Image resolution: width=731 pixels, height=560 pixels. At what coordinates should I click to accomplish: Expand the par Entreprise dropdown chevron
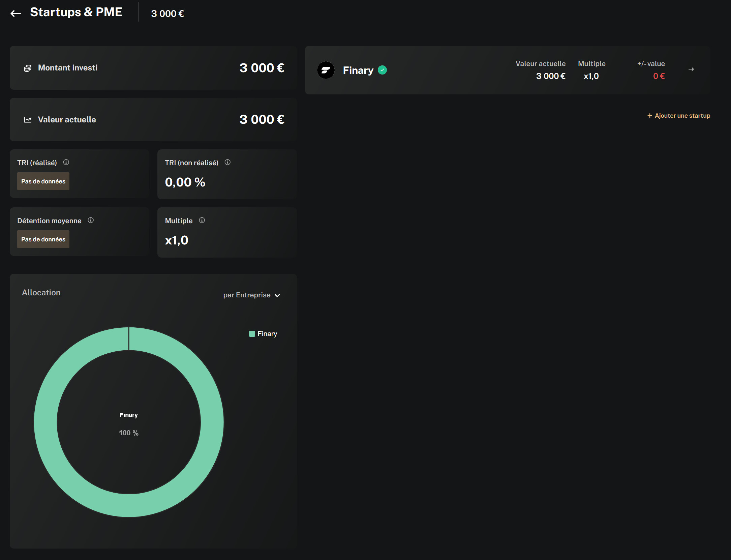[x=277, y=296]
